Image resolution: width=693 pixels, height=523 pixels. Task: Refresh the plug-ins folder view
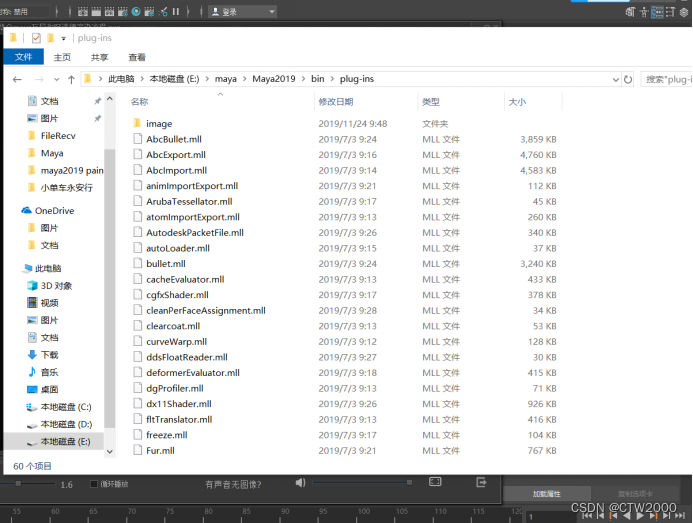tap(628, 80)
